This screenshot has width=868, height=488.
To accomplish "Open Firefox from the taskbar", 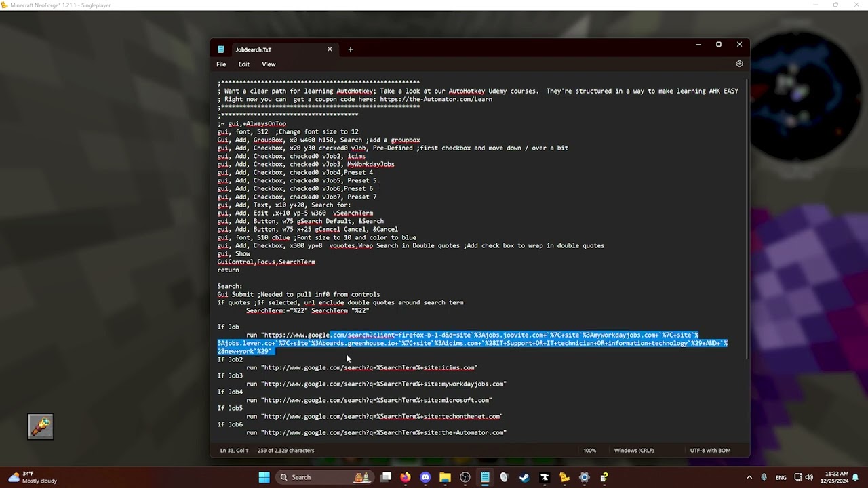I will (406, 477).
